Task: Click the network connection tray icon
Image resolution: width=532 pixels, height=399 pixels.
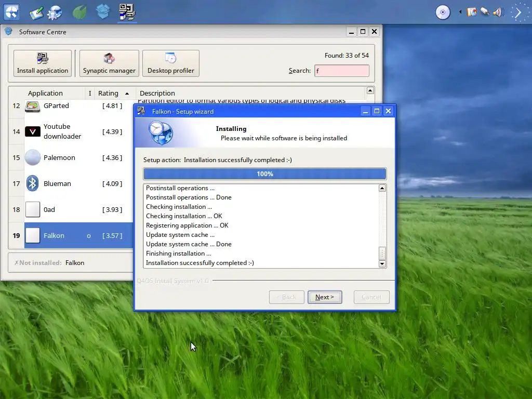Action: pos(485,12)
